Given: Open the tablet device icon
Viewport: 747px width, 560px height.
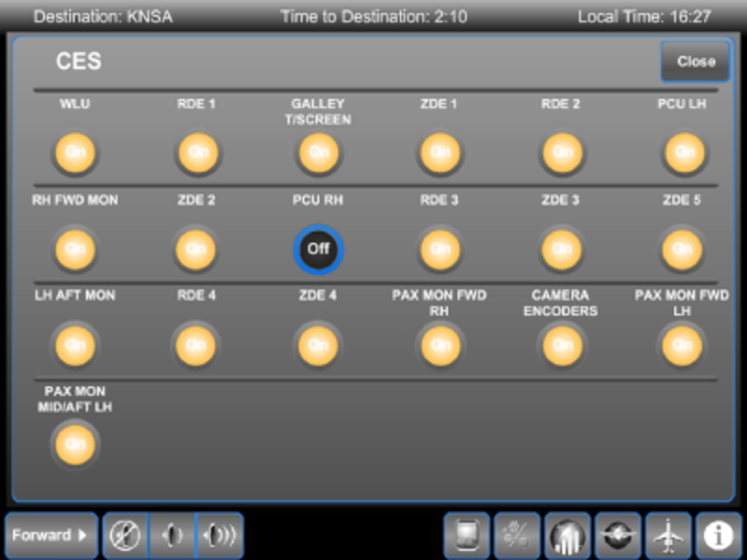Looking at the screenshot, I should (466, 536).
